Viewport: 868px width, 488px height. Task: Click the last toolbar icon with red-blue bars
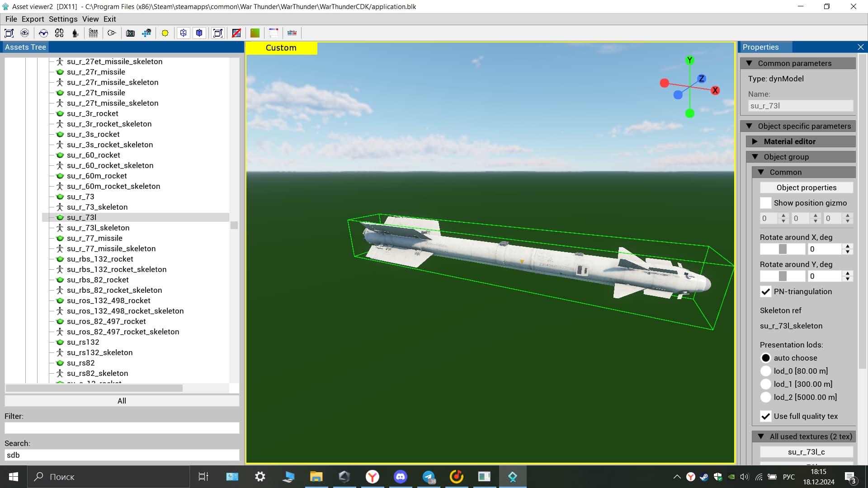(292, 33)
